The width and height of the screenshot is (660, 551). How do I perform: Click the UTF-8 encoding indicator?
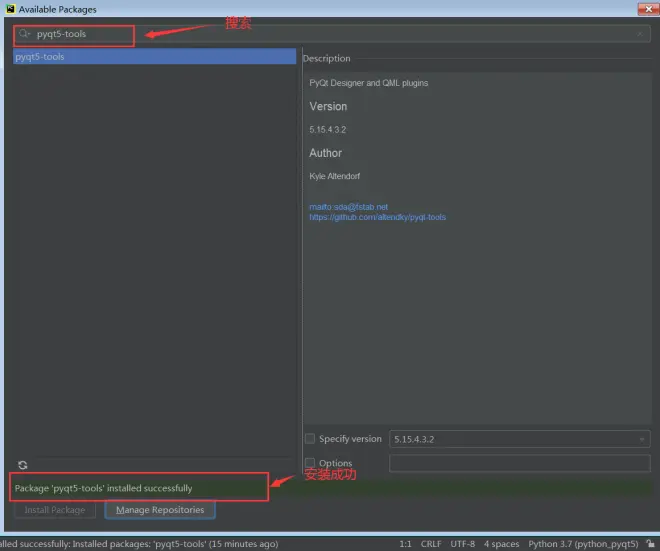tap(463, 544)
